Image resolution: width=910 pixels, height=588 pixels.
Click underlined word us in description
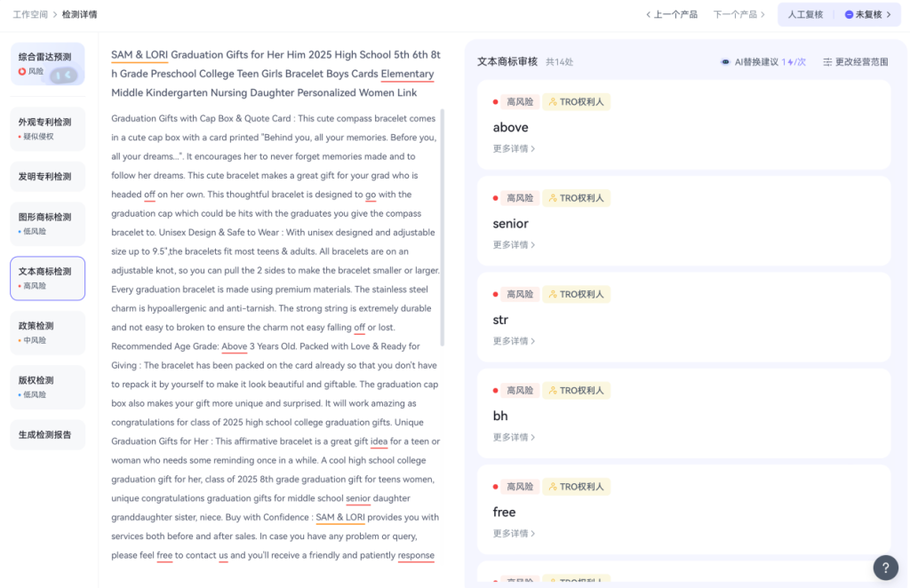pos(223,555)
